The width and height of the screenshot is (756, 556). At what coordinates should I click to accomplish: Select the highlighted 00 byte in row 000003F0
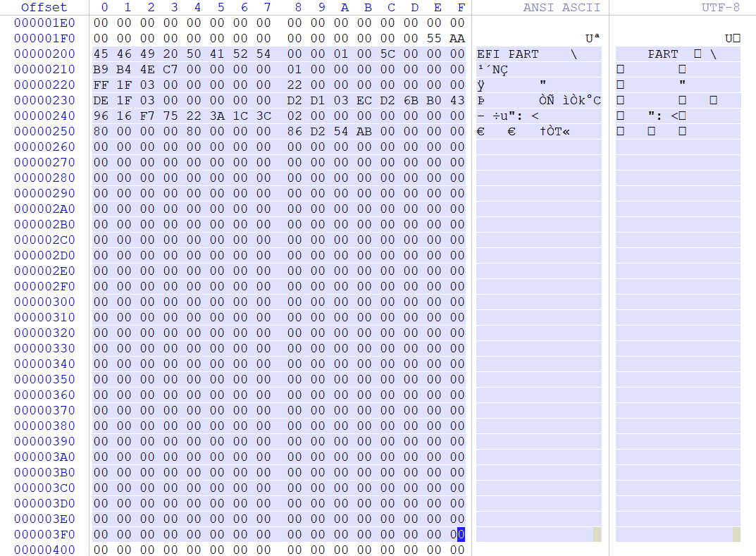(461, 534)
